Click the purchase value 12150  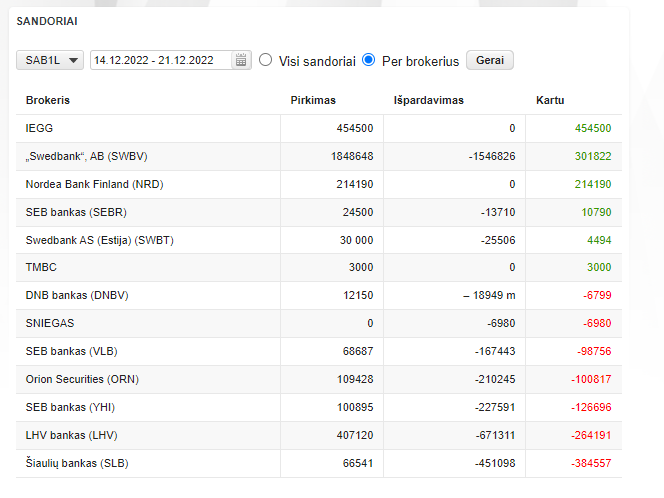[358, 295]
